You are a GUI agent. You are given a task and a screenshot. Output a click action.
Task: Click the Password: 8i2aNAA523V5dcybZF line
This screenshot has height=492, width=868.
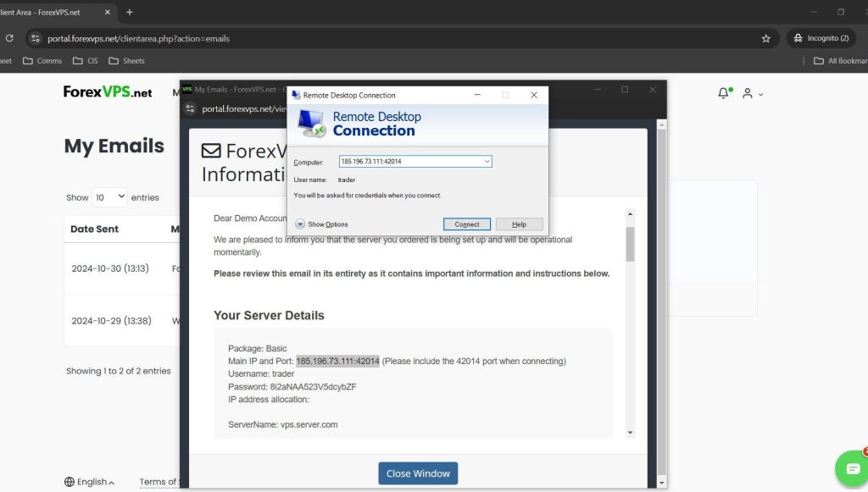coord(292,386)
